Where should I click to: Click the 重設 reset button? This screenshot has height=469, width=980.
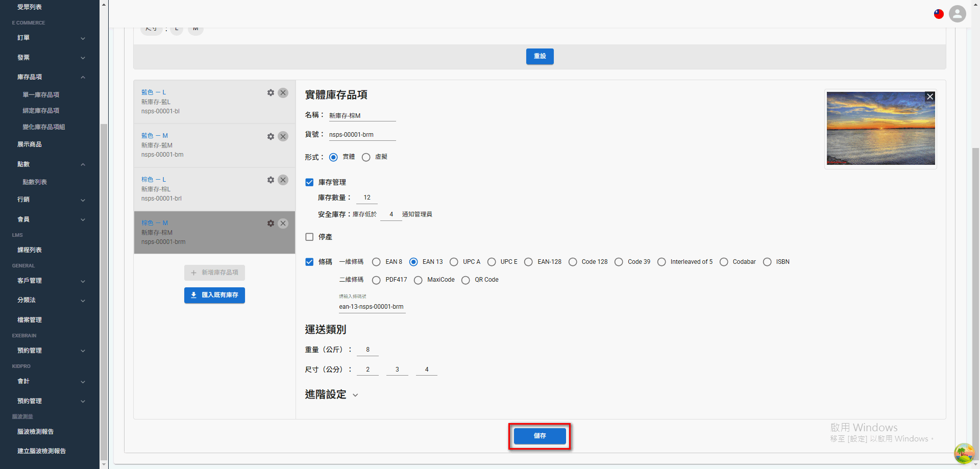540,56
